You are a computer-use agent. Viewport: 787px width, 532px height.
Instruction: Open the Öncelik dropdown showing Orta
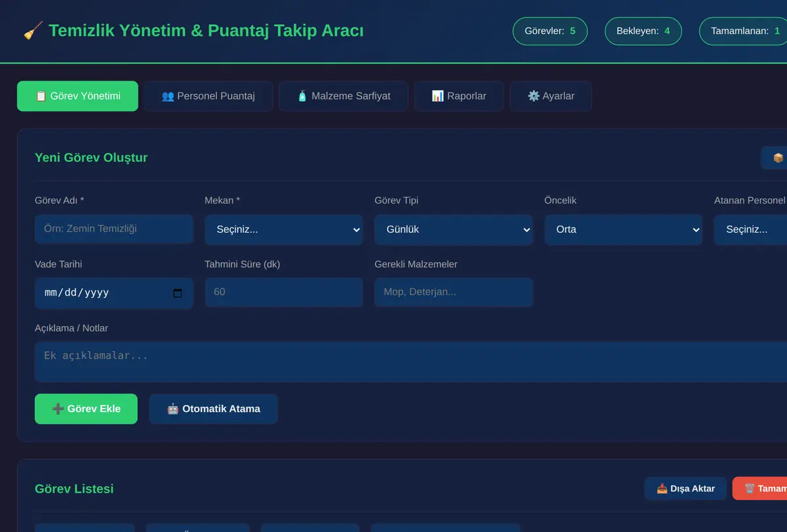pyautogui.click(x=624, y=230)
